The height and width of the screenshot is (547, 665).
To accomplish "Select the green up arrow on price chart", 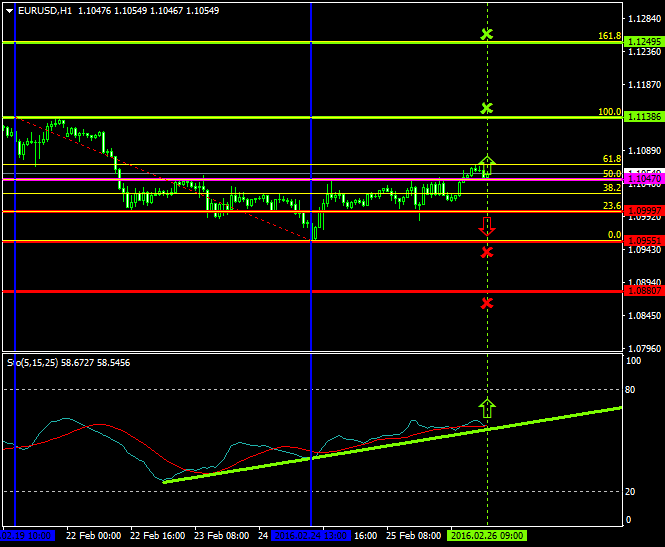I will click(487, 165).
